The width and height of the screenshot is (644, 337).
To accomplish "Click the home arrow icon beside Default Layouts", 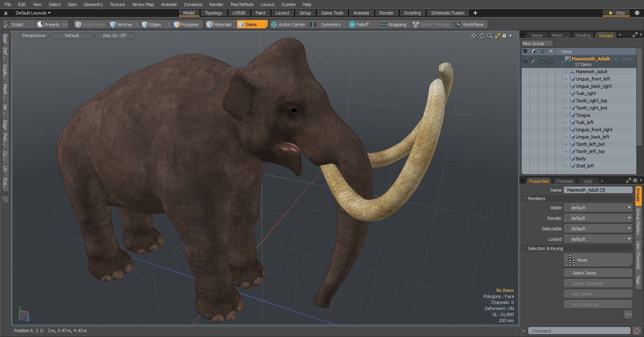I will pyautogui.click(x=6, y=13).
